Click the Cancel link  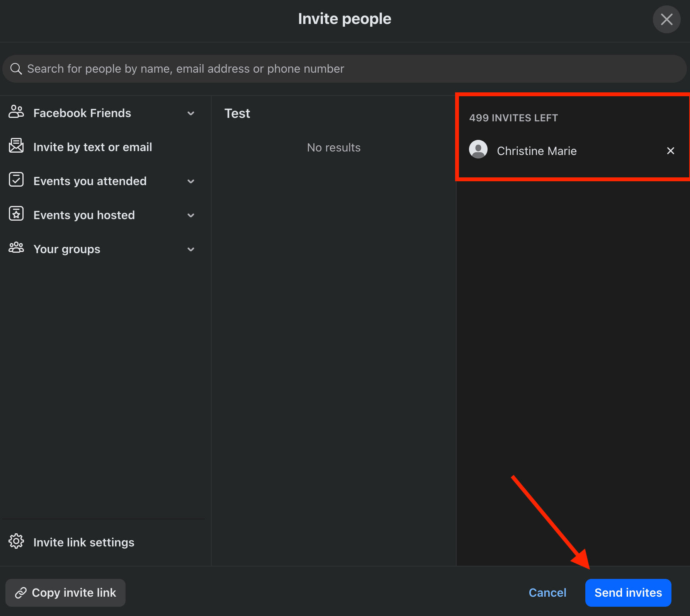click(547, 593)
